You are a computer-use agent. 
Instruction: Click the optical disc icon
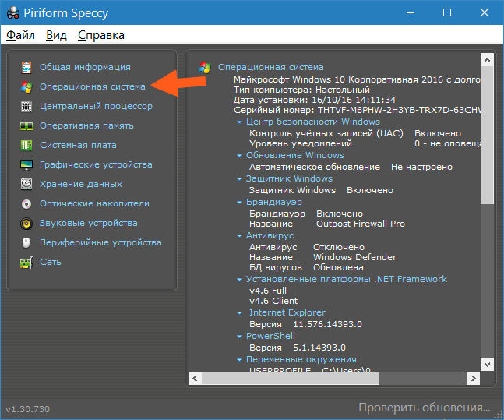(x=26, y=204)
